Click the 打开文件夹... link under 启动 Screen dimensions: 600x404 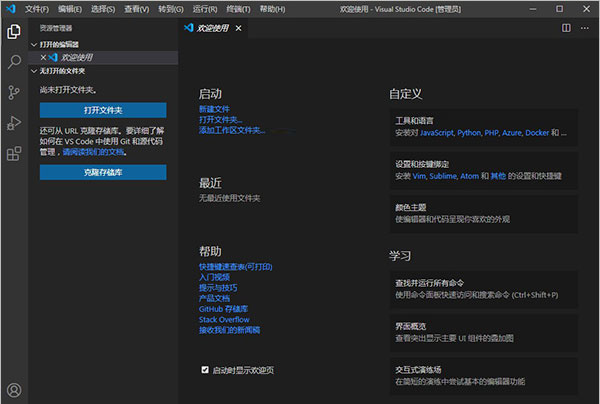[220, 120]
